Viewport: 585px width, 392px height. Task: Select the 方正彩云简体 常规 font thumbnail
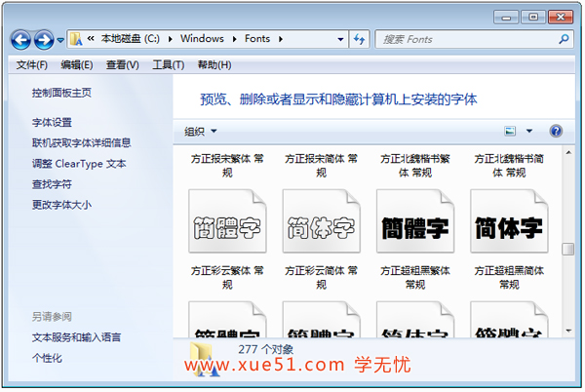[321, 221]
